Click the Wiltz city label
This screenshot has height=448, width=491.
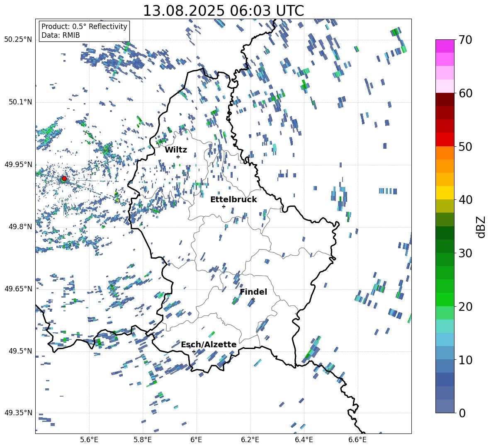tap(176, 150)
